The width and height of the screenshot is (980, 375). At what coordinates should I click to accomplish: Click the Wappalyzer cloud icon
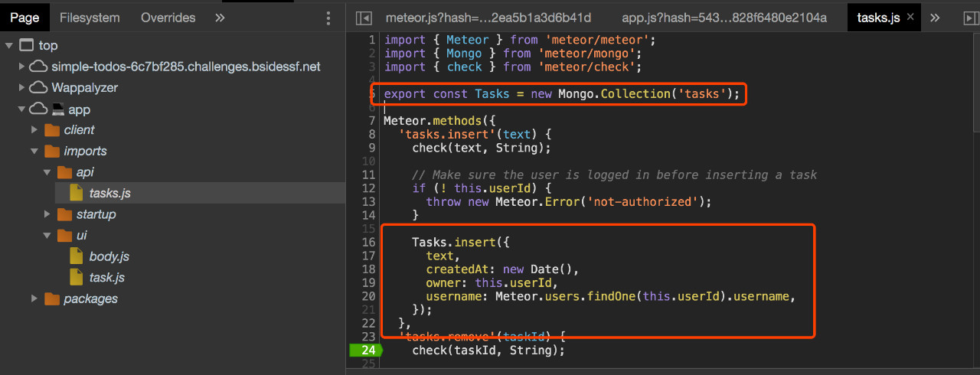click(x=38, y=88)
